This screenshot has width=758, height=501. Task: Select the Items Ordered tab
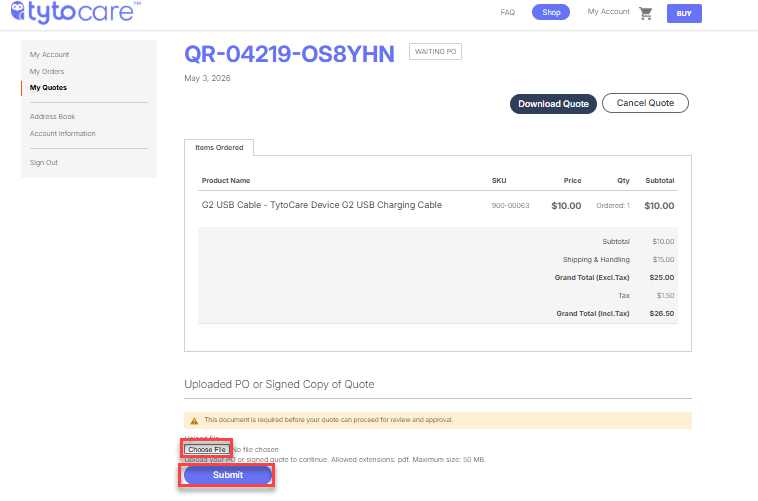click(x=219, y=147)
